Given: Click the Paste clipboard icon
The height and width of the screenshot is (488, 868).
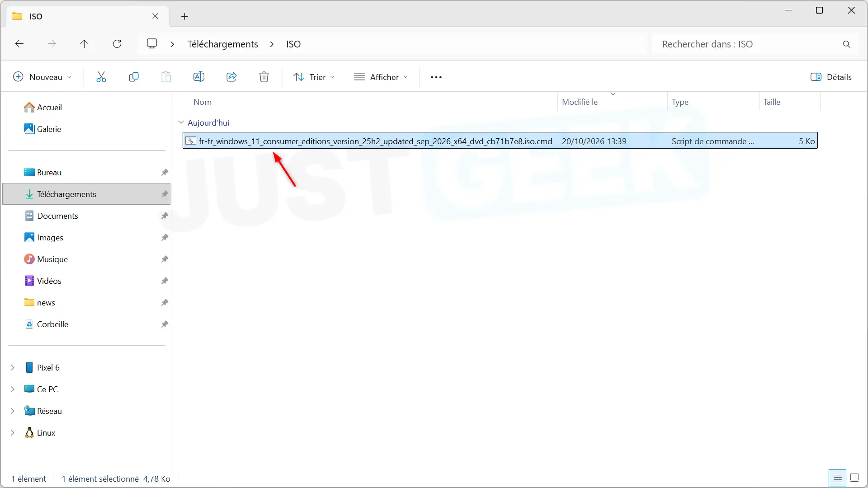Looking at the screenshot, I should pos(166,77).
